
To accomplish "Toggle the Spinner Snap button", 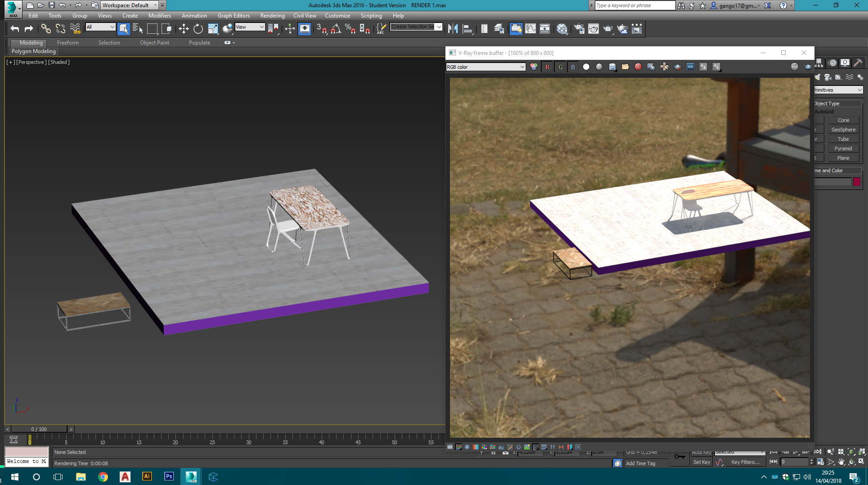I will (x=365, y=29).
